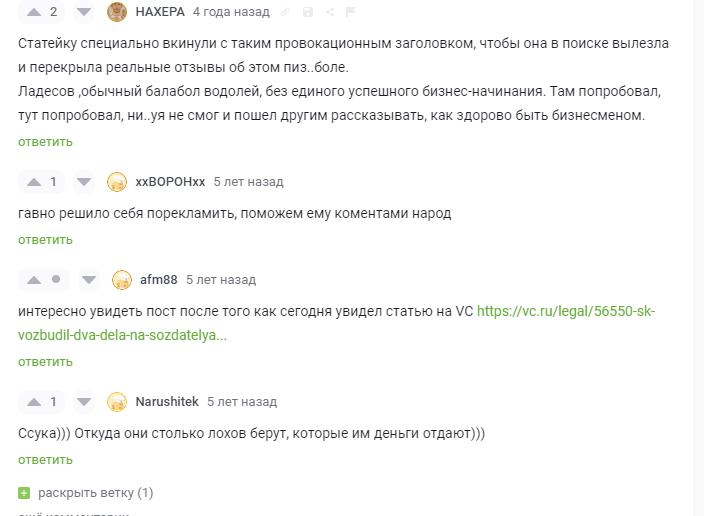Viewport: 704px width, 516px height.
Task: Reply to HAXEPA's comment
Action: pyautogui.click(x=45, y=142)
